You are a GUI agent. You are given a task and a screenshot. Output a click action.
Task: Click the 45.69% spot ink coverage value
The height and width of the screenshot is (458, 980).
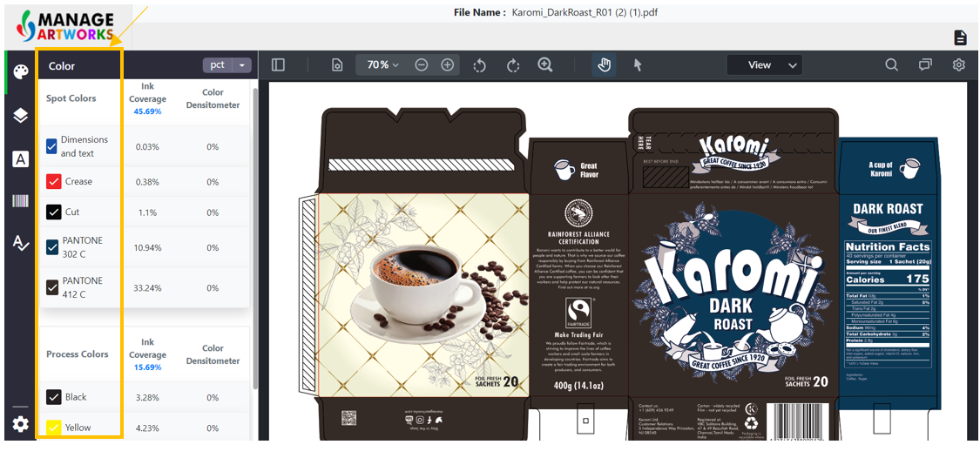tap(147, 111)
